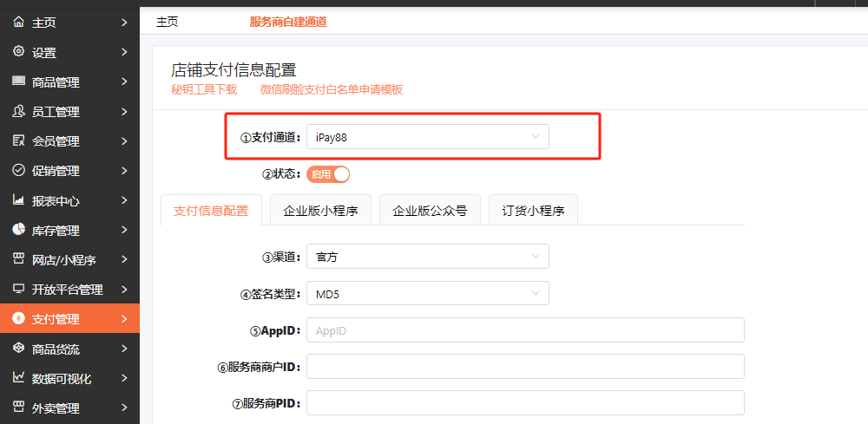
Task: Open the 主页 top page tab
Action: pyautogui.click(x=168, y=23)
